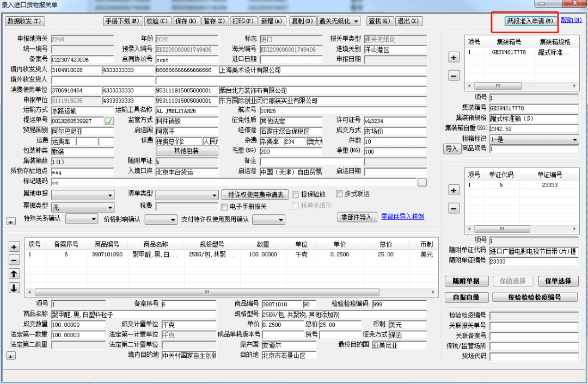
Task: Toggle the 税单无纸化 checkbox
Action: click(295, 206)
